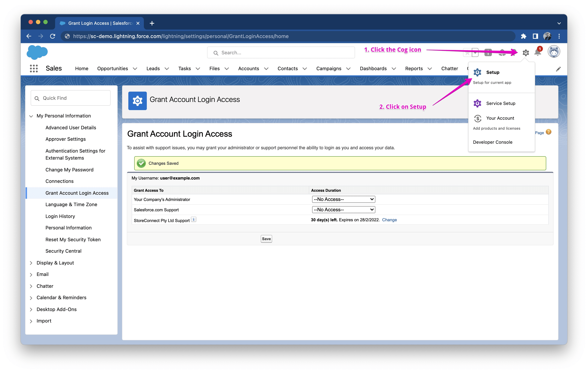Click the Salesforce cloud logo
The image size is (588, 372).
37,52
